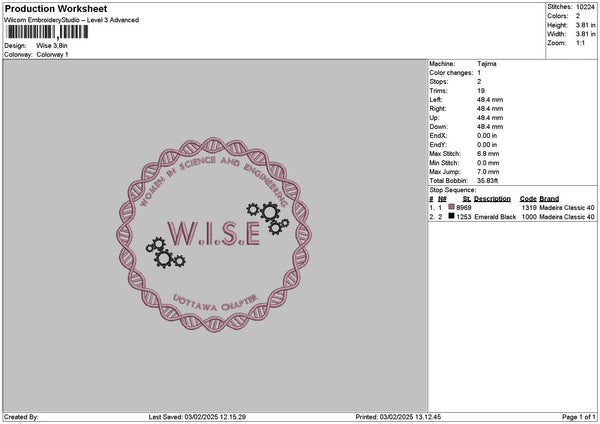Image resolution: width=600 pixels, height=424 pixels.
Task: Click the upper-right gears in the design
Action: click(x=268, y=218)
